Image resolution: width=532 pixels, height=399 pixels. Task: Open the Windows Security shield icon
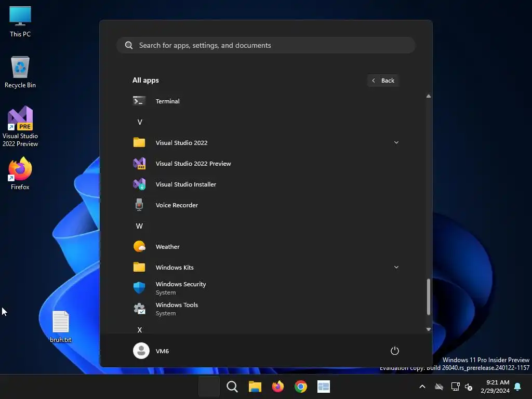pyautogui.click(x=139, y=288)
